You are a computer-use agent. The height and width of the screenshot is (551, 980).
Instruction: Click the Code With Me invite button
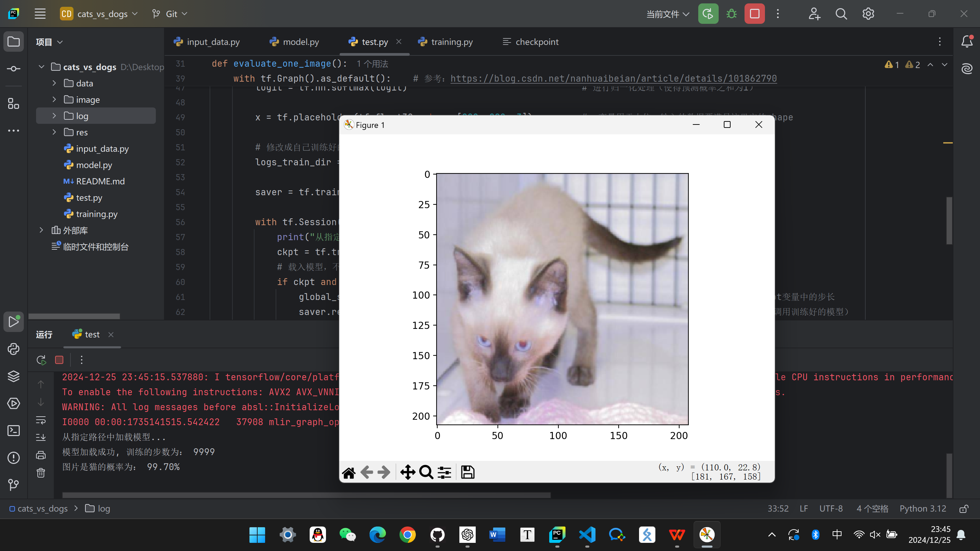(814, 14)
